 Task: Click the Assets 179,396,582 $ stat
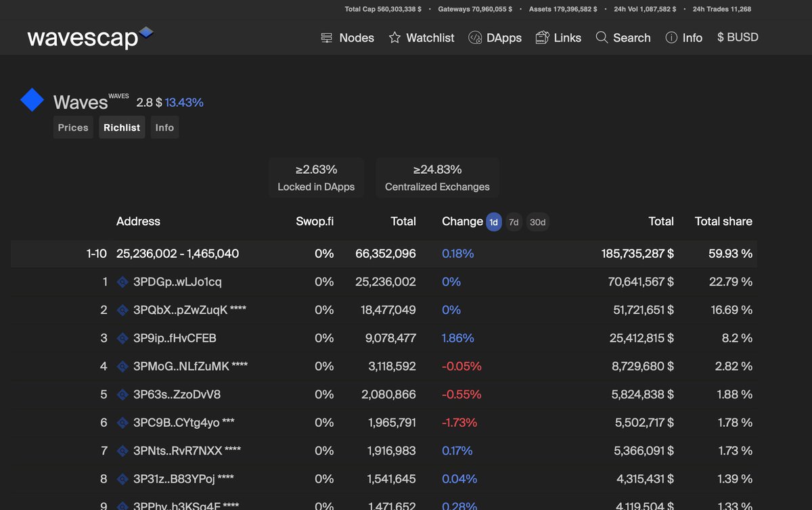click(563, 9)
